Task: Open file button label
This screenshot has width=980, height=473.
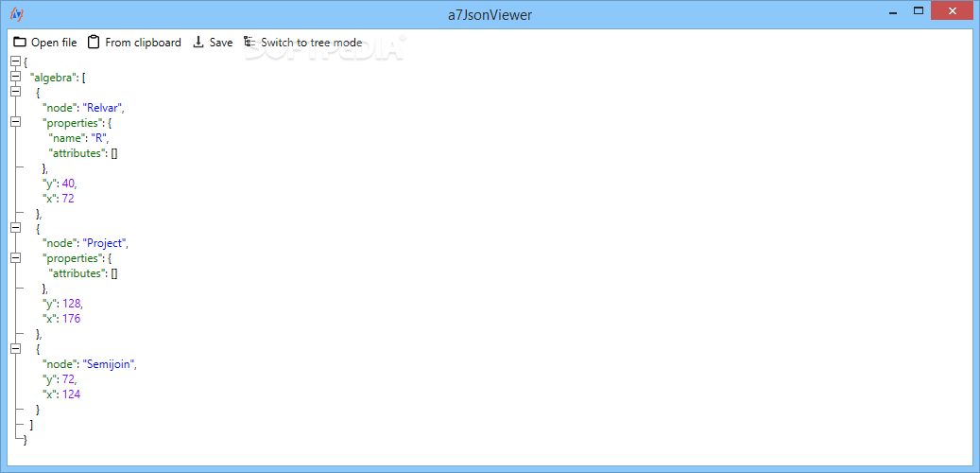Action: click(x=54, y=43)
